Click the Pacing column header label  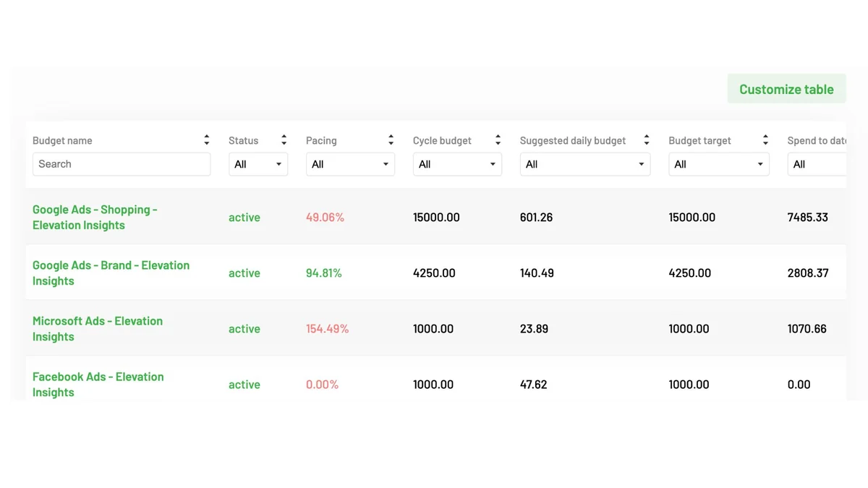tap(321, 140)
